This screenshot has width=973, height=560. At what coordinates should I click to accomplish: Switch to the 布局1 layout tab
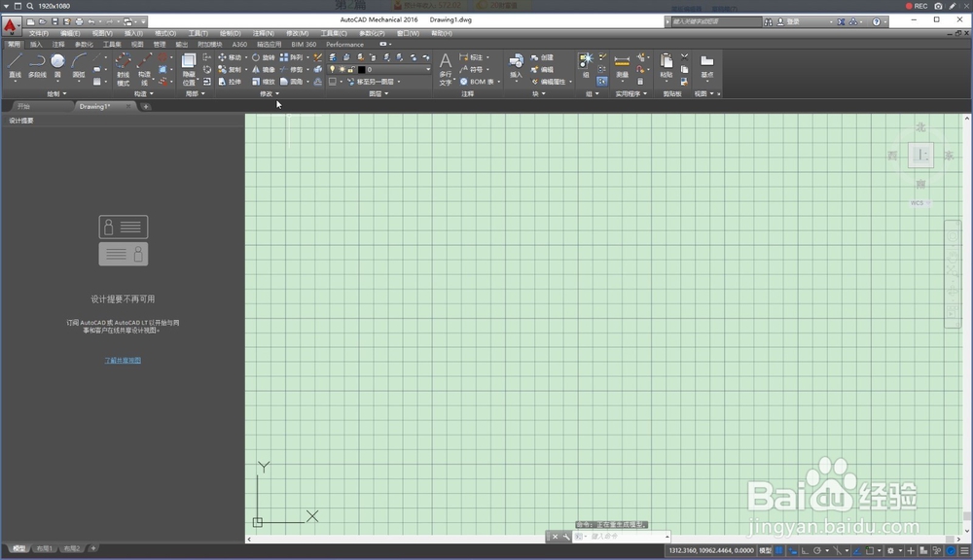click(44, 548)
